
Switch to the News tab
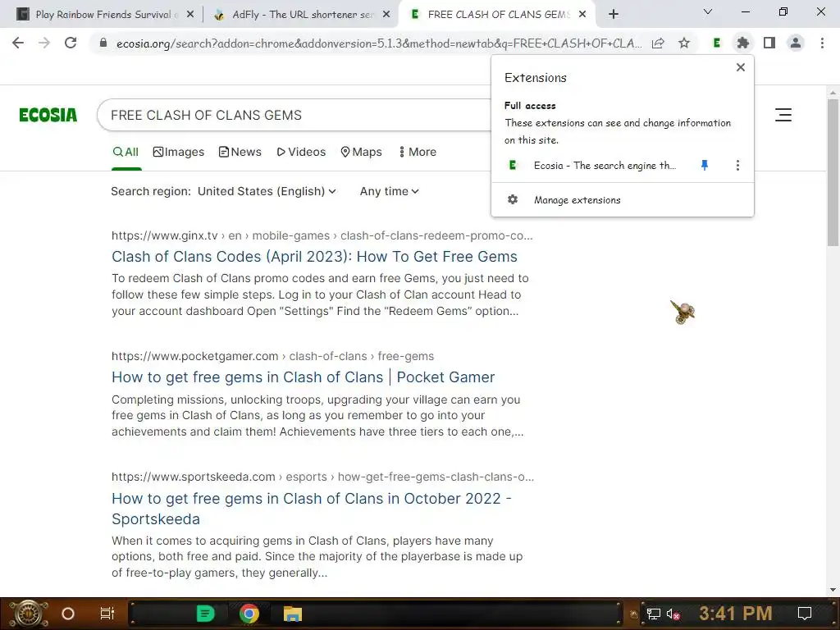[x=240, y=152]
